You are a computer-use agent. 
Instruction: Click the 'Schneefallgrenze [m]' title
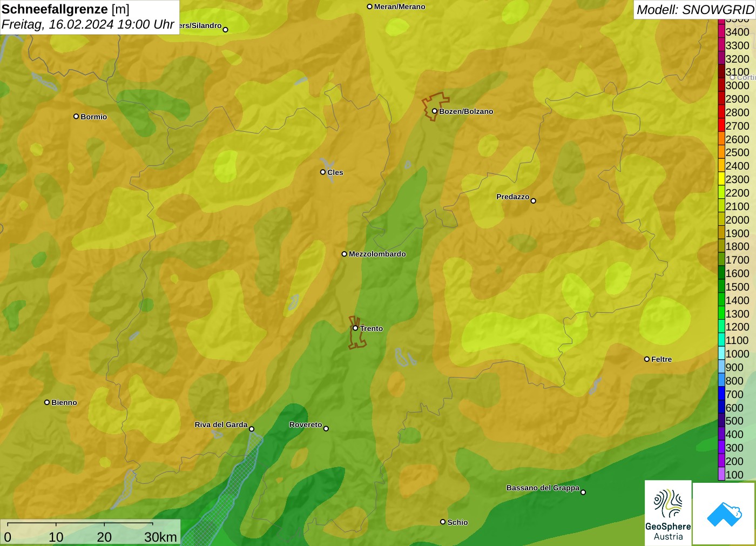click(65, 9)
